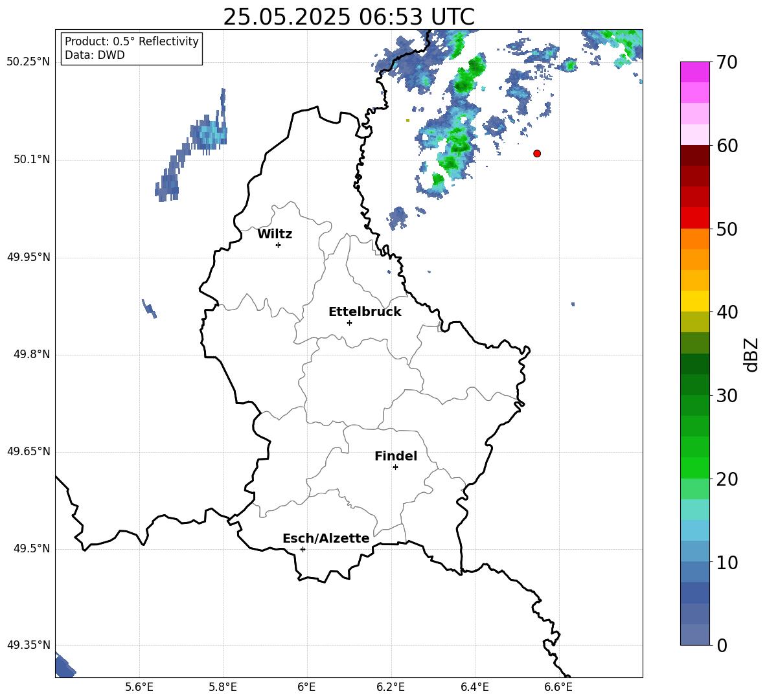The height and width of the screenshot is (700, 767).
Task: Click the bright red colorbar segment above 50
Action: pos(694,218)
